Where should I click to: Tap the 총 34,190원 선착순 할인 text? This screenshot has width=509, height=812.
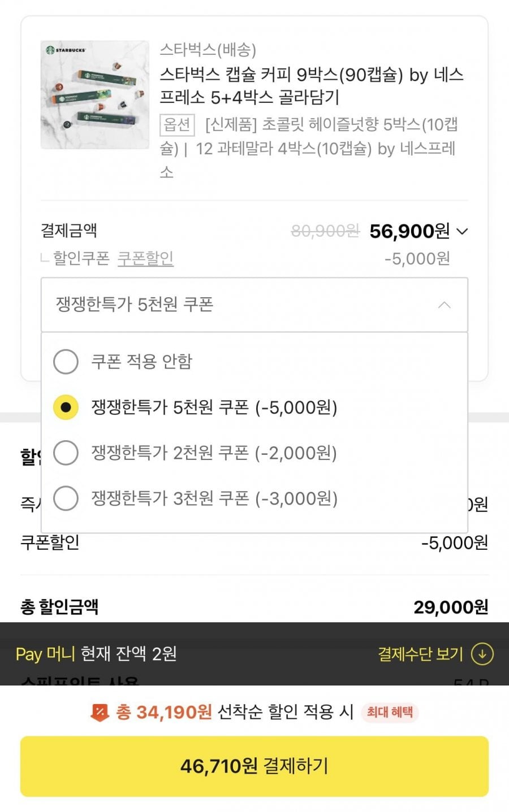pyautogui.click(x=235, y=712)
